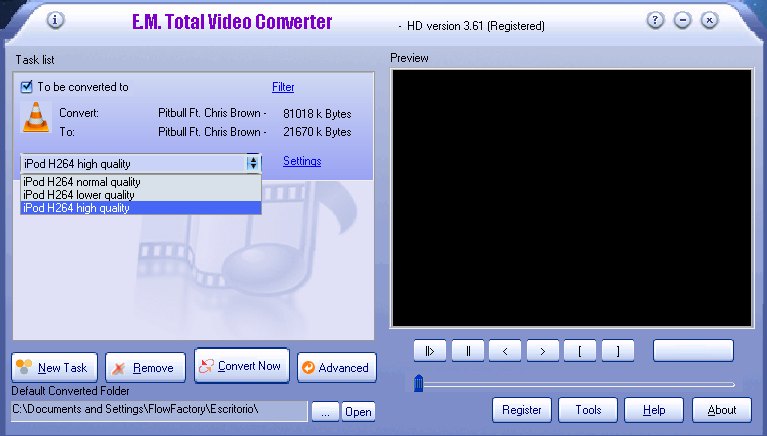Open the About button
Screen dimensions: 767x436
pyautogui.click(x=722, y=410)
